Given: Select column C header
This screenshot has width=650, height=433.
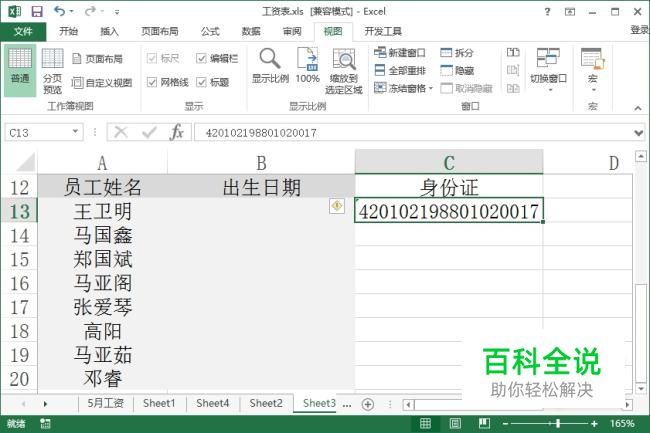Looking at the screenshot, I should coord(449,162).
